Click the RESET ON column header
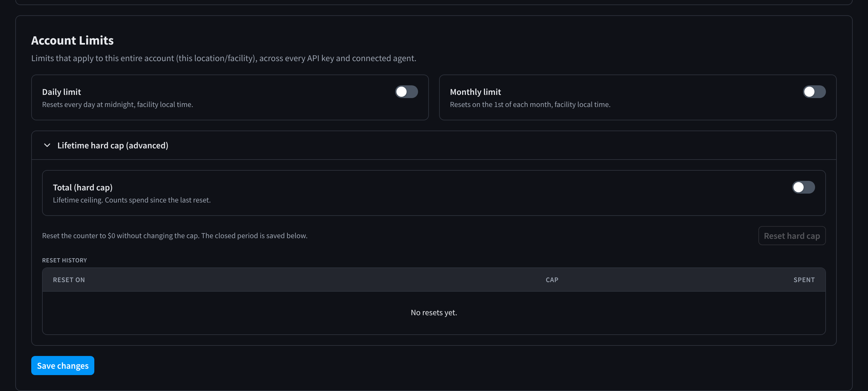The width and height of the screenshot is (868, 391). click(69, 280)
